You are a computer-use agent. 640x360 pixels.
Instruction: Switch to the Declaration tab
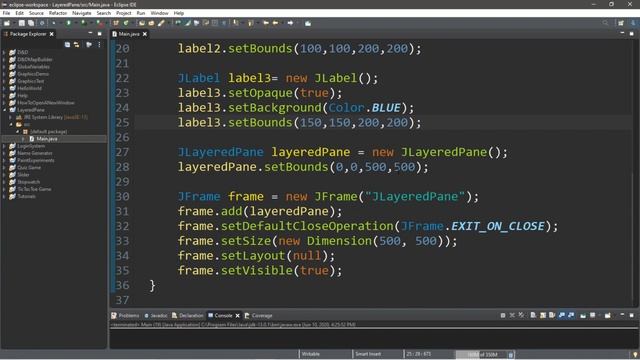(187, 316)
